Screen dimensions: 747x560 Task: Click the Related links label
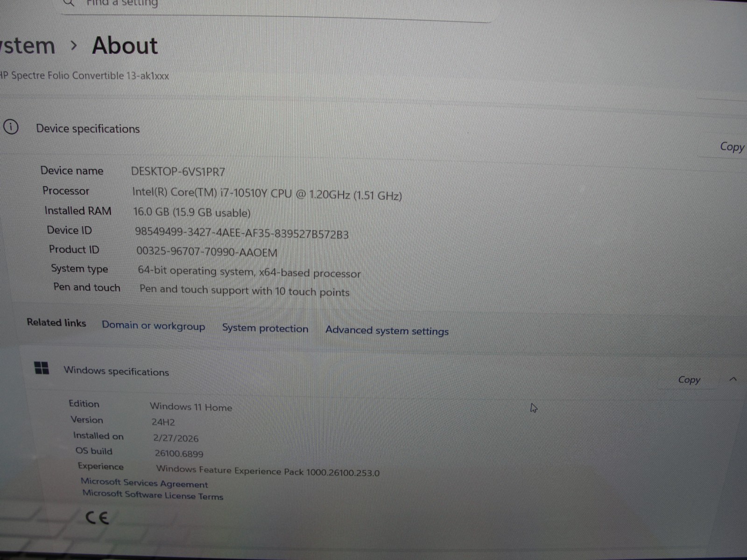click(x=56, y=322)
